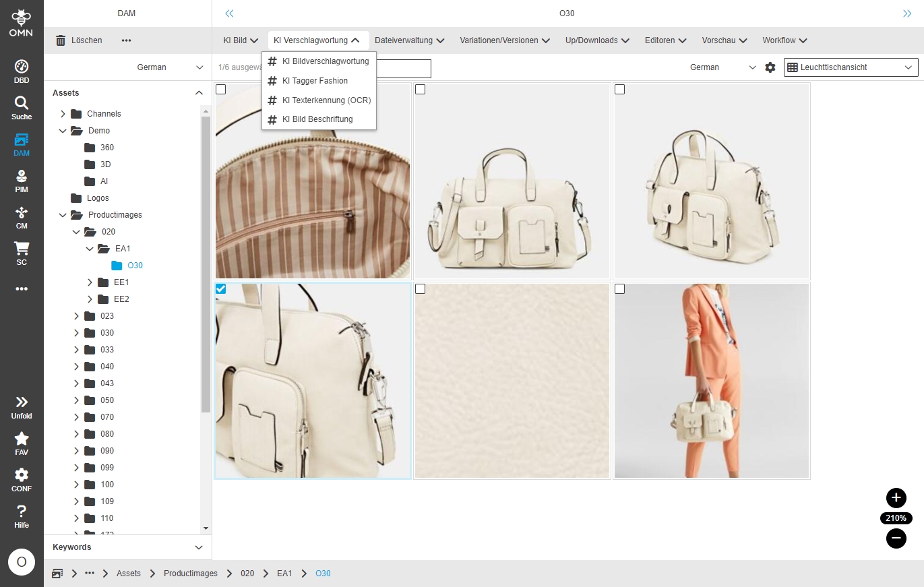The width and height of the screenshot is (924, 587).
Task: Choose KI Tagger Fashion from menu
Action: click(x=315, y=81)
